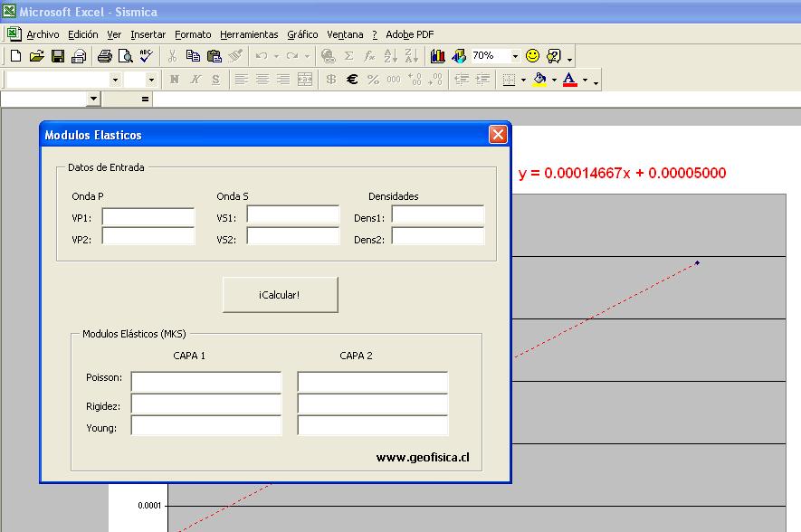Open the font name dropdown
Viewport: 801px width, 532px height.
115,80
